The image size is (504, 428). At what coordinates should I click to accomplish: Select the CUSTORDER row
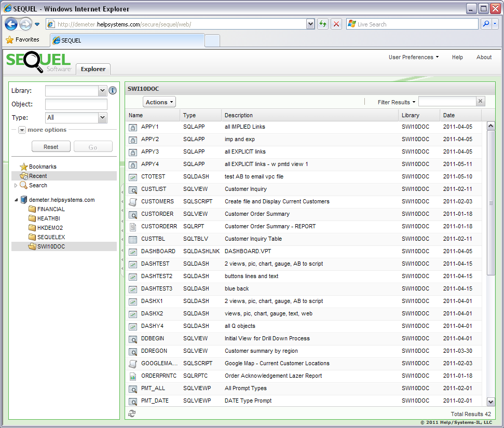304,214
